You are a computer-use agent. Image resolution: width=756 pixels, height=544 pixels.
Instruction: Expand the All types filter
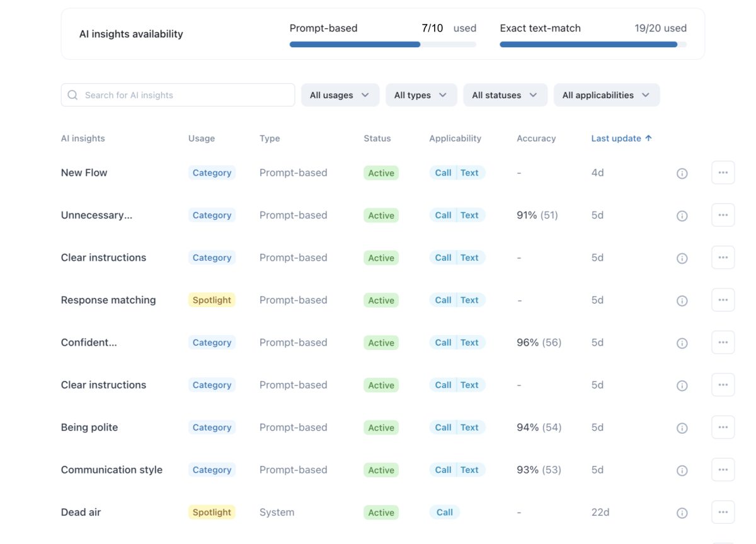[x=421, y=95]
